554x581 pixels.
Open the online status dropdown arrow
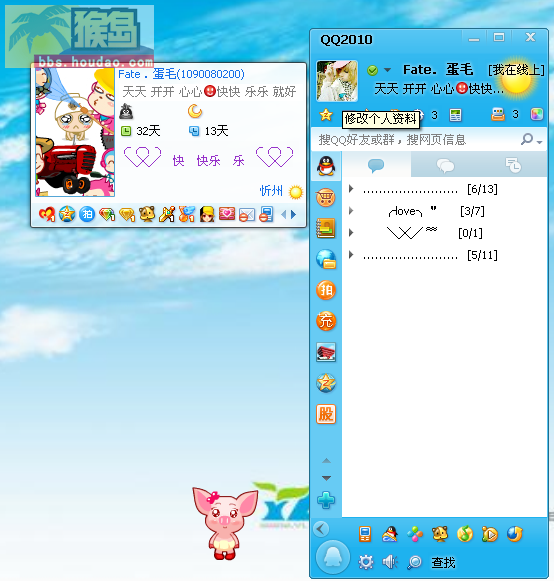pyautogui.click(x=387, y=70)
